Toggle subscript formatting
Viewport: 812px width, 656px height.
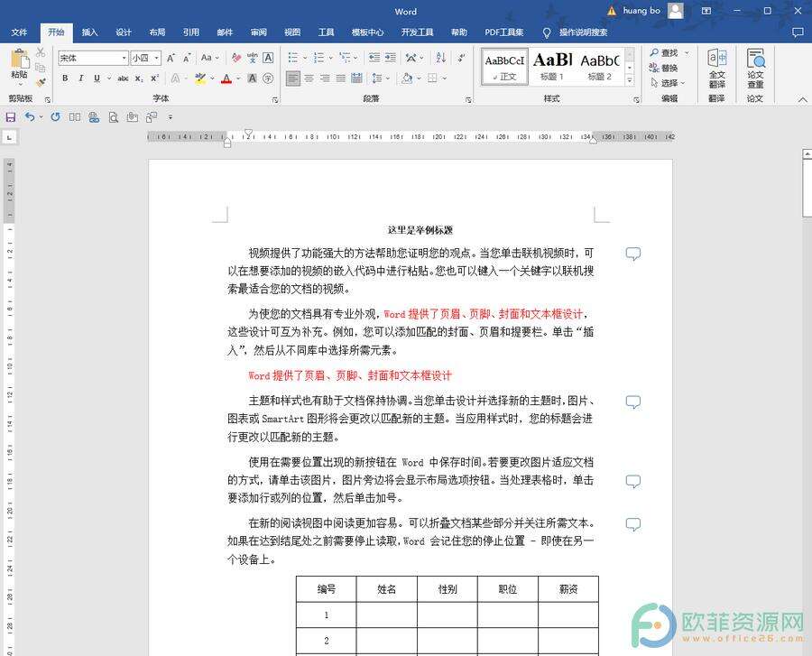[x=138, y=79]
